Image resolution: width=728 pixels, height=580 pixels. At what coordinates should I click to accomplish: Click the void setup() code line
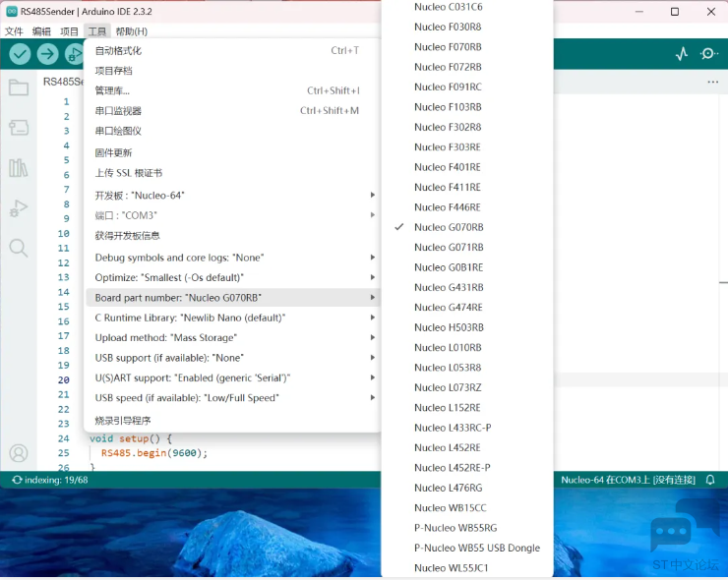[131, 438]
